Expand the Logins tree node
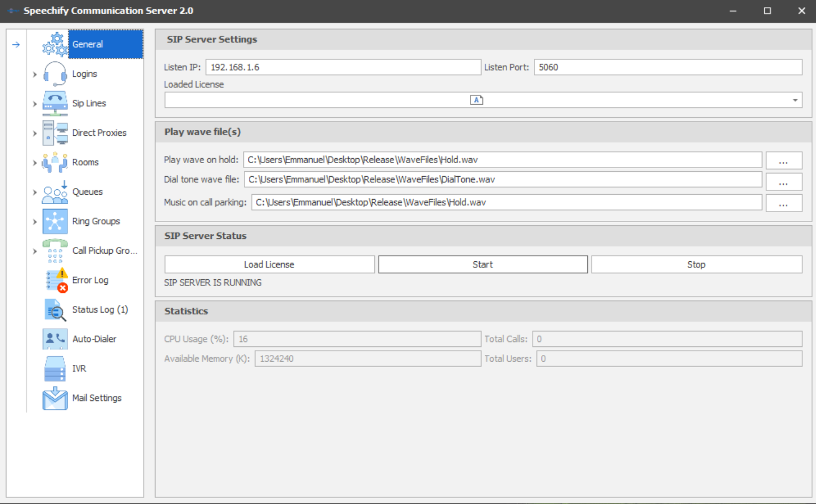 [x=35, y=74]
